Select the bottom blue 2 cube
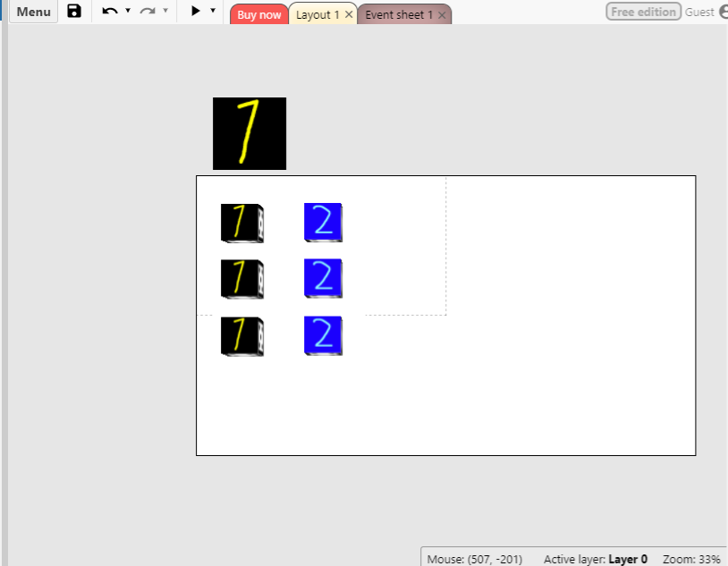Screen dimensions: 728x566 [x=323, y=335]
